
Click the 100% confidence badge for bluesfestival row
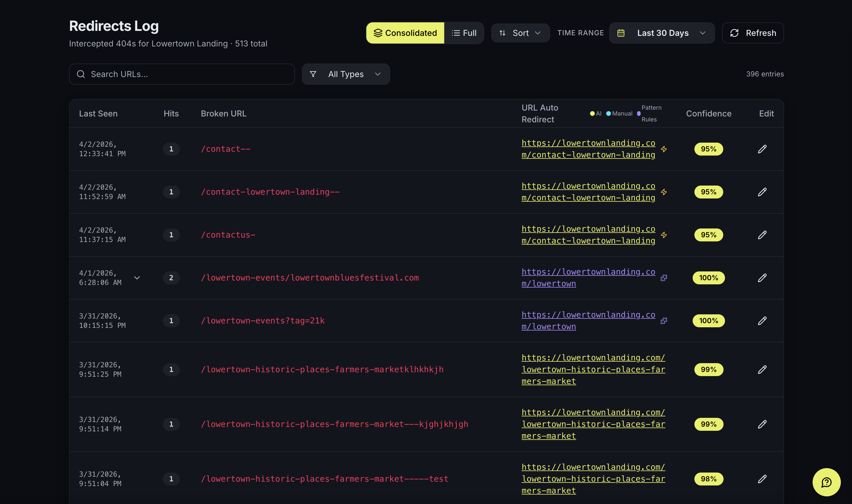708,278
